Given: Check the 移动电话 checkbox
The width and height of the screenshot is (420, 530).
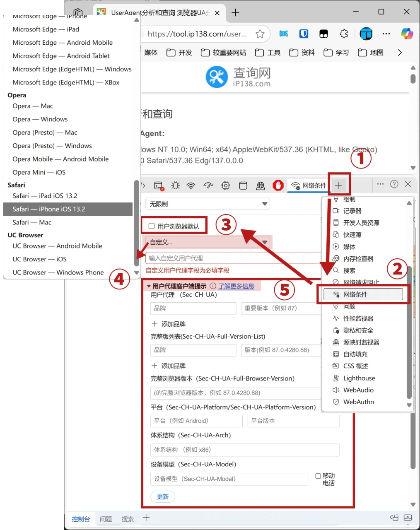Looking at the screenshot, I should [x=318, y=476].
